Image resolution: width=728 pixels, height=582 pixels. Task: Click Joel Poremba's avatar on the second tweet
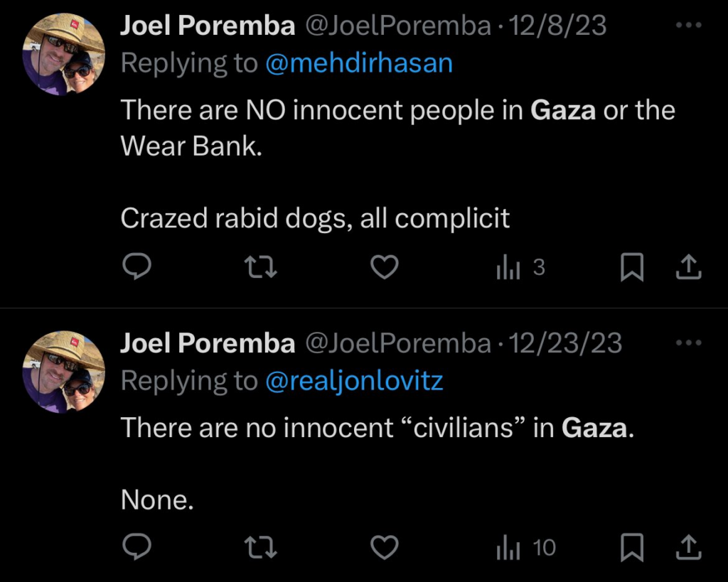click(64, 370)
